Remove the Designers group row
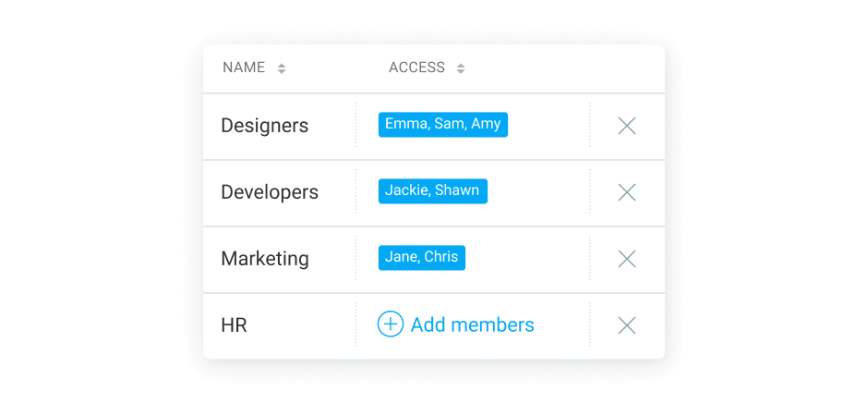The image size is (868, 404). [627, 126]
